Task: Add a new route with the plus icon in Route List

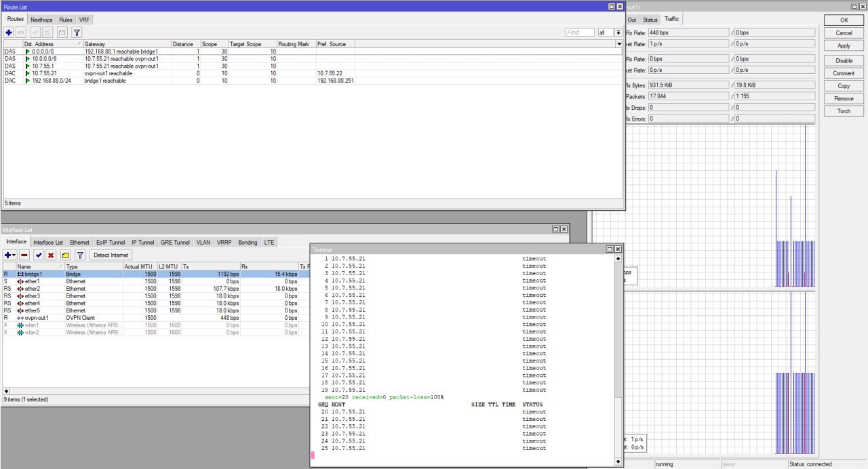Action: pos(9,32)
